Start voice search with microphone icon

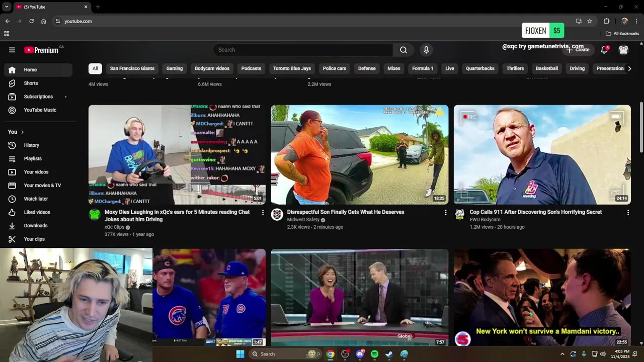pos(426,50)
